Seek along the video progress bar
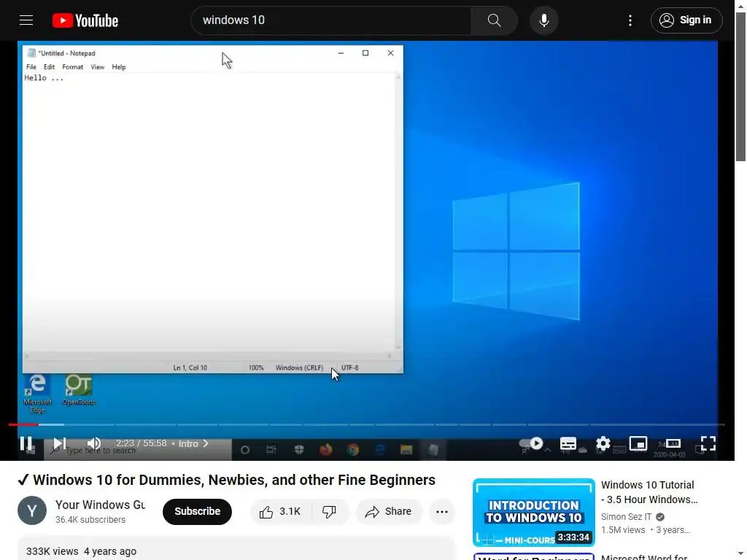This screenshot has width=747, height=560. click(367, 424)
